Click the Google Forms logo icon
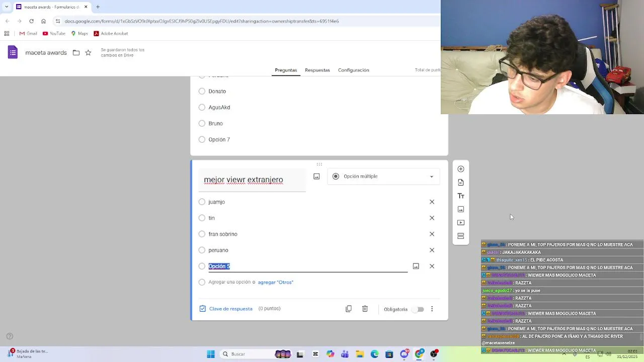This screenshot has height=362, width=644. 13,52
